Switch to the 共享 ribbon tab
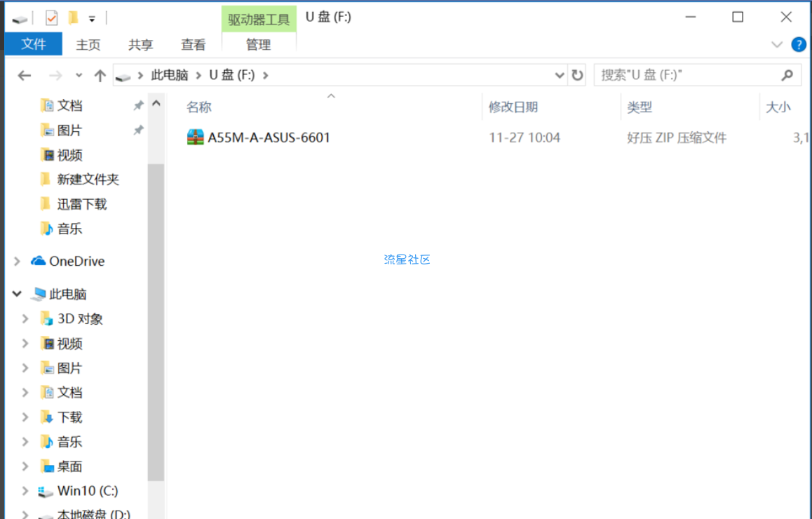This screenshot has height=519, width=812. [140, 45]
